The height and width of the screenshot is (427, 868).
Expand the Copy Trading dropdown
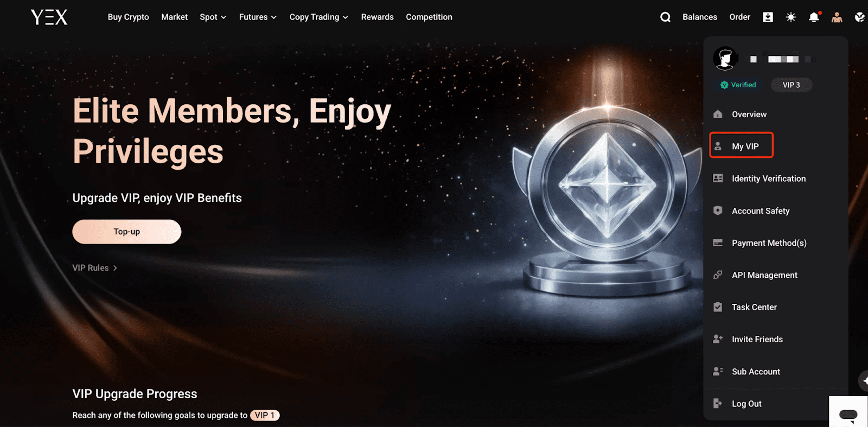coord(318,17)
